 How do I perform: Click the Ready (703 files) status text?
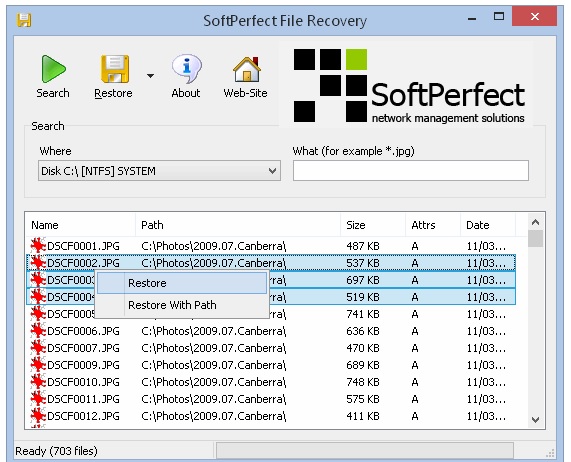[56, 451]
